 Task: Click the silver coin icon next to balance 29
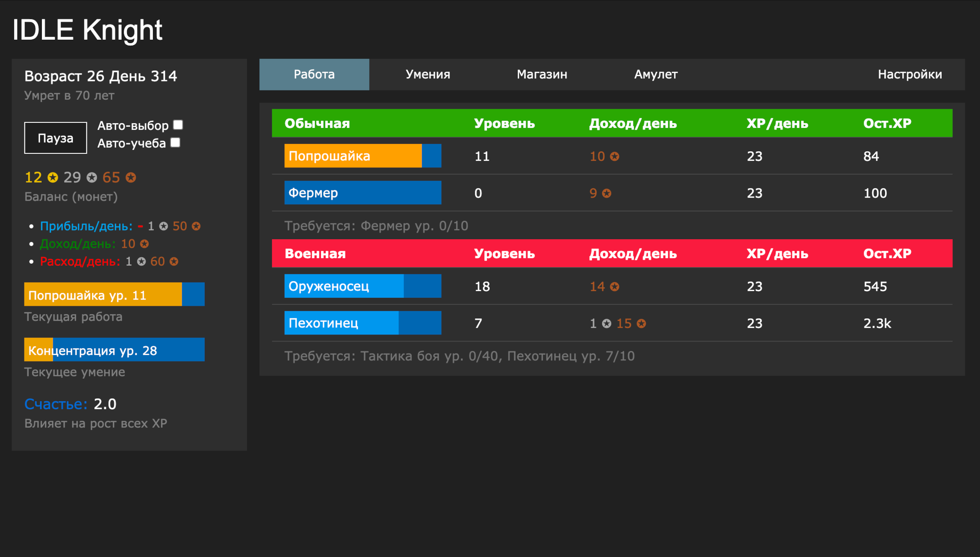coord(91,178)
